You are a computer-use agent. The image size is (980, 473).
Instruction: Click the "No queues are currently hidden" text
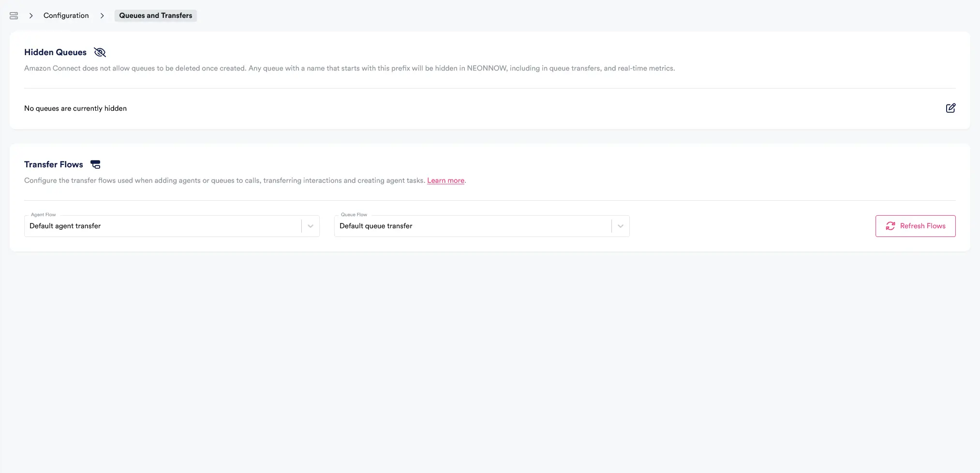(75, 108)
